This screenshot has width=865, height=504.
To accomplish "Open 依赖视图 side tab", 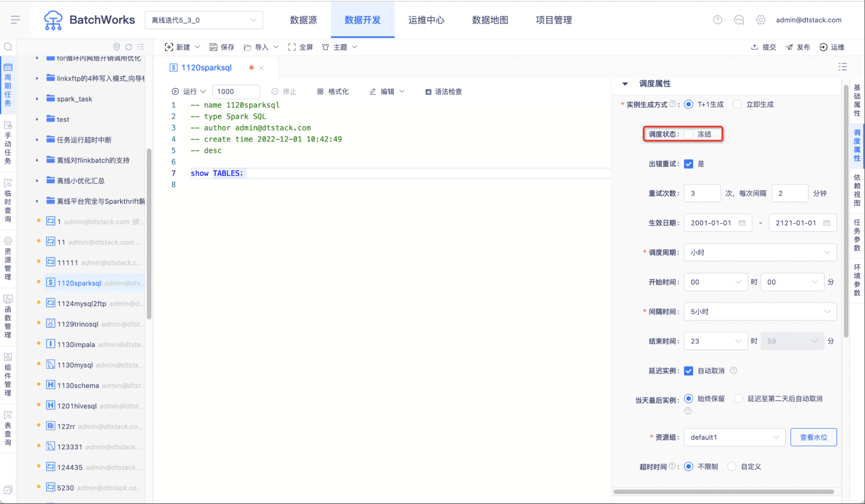I will coord(857,190).
